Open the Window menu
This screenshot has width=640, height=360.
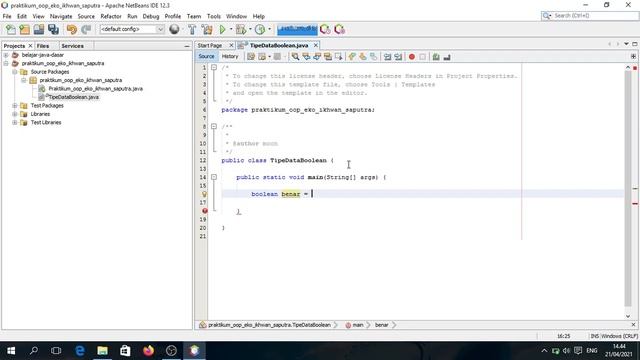tap(236, 16)
